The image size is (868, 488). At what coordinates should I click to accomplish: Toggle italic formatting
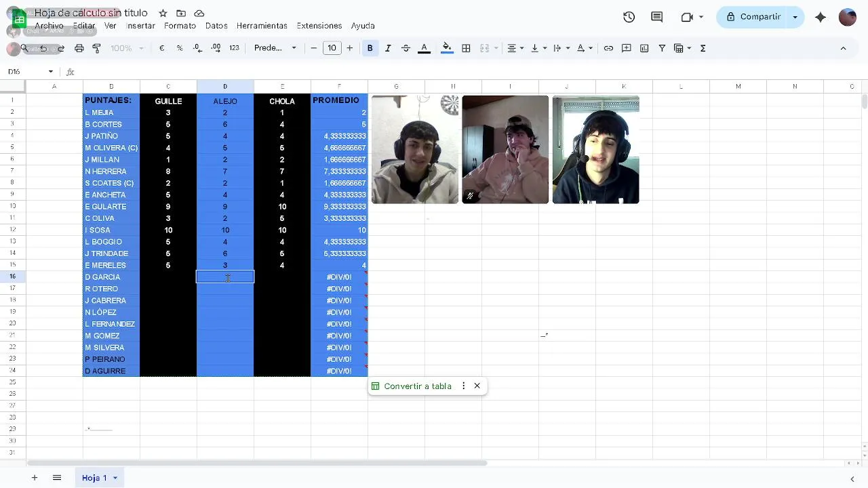[x=388, y=48]
